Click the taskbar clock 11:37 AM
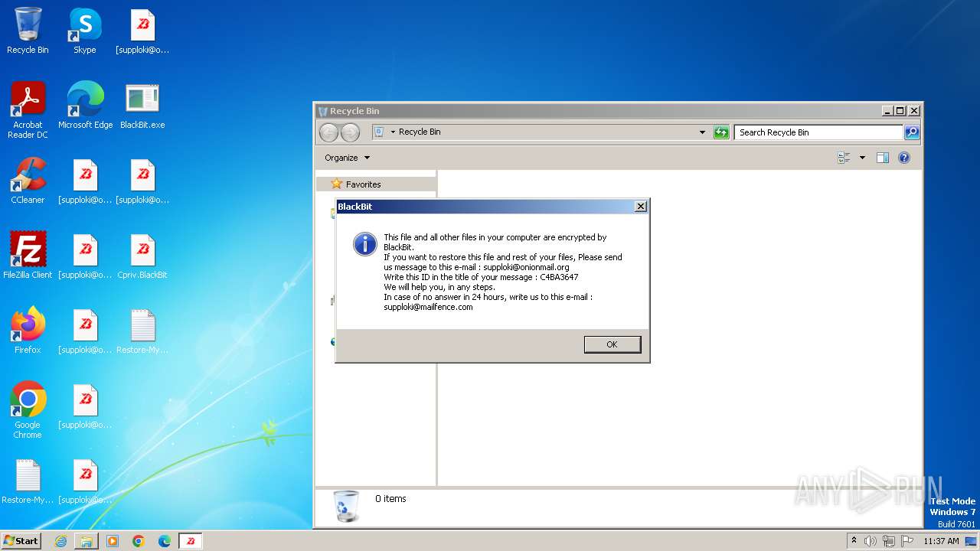This screenshot has height=551, width=980. [941, 541]
